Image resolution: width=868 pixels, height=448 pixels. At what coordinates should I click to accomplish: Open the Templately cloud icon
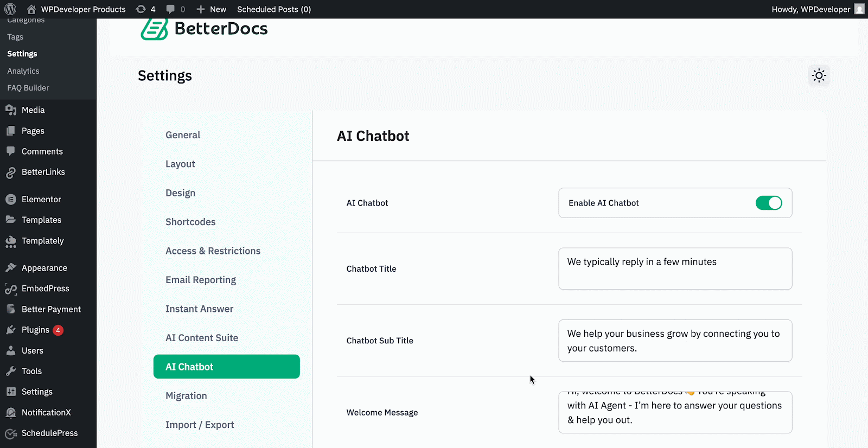(x=10, y=241)
